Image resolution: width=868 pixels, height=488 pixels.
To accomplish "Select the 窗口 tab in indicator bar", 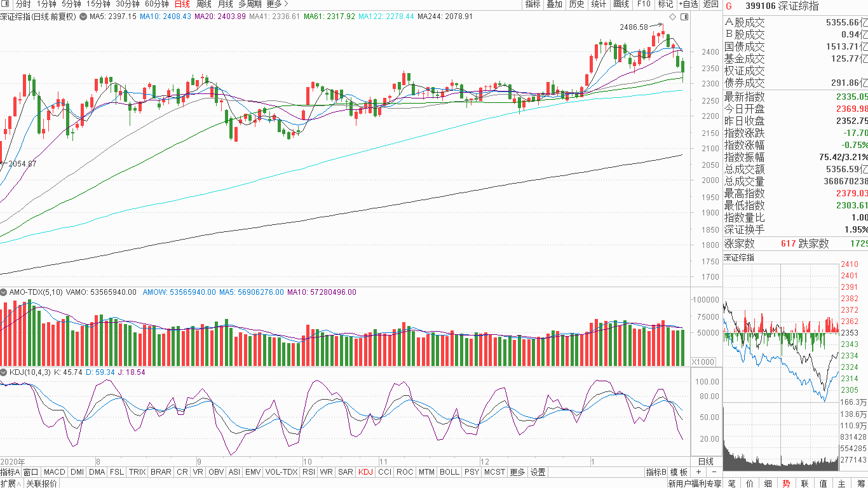I will tap(31, 472).
